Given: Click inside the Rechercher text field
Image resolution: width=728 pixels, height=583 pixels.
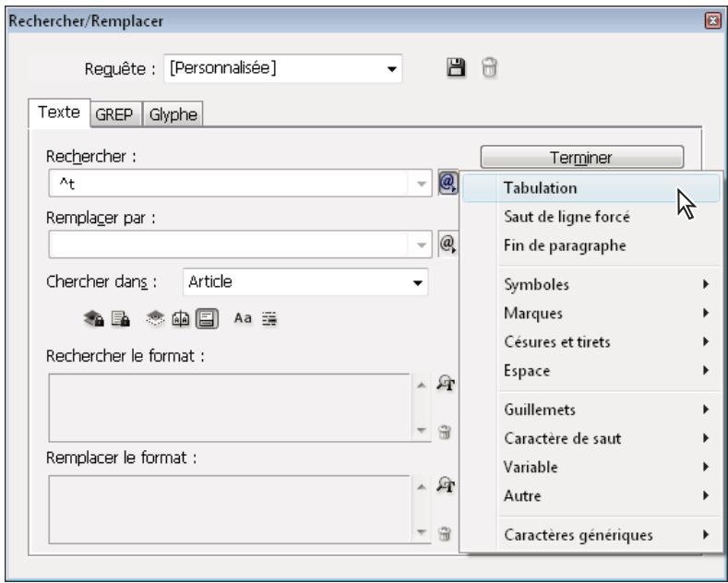Looking at the screenshot, I should [229, 184].
